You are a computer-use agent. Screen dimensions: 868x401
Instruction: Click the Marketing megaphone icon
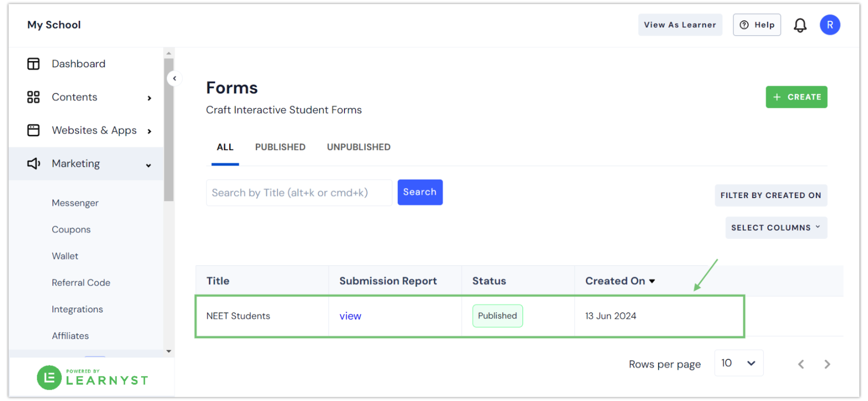[x=33, y=163]
